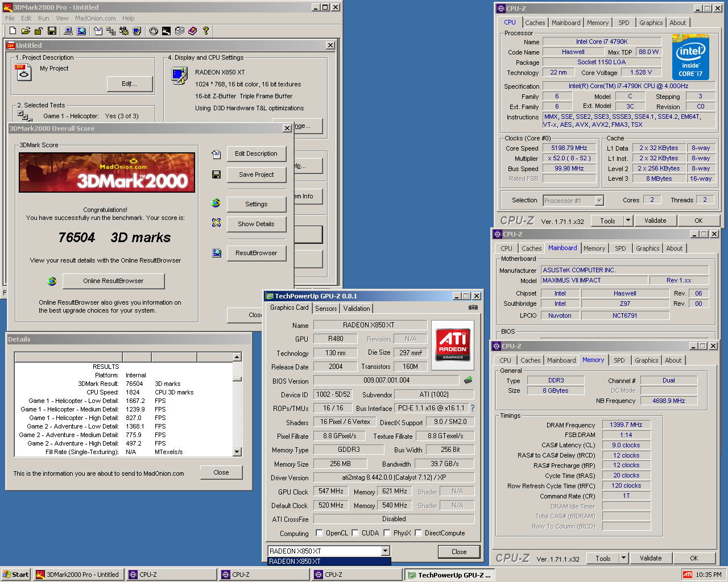
Task: Click the globe icon beside Online ResultBrowser
Action: coord(52,281)
